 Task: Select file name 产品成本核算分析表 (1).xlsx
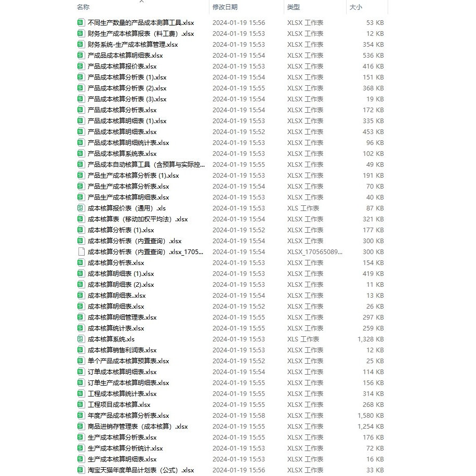[x=127, y=77]
